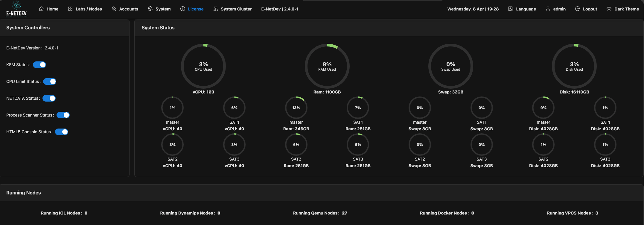Toggle the CPU Limit Status switch
The image size is (644, 225).
pos(50,81)
